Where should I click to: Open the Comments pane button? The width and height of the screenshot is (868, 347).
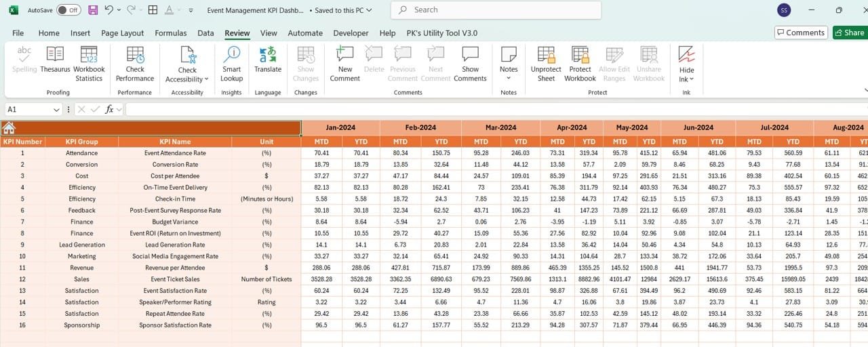[x=800, y=33]
